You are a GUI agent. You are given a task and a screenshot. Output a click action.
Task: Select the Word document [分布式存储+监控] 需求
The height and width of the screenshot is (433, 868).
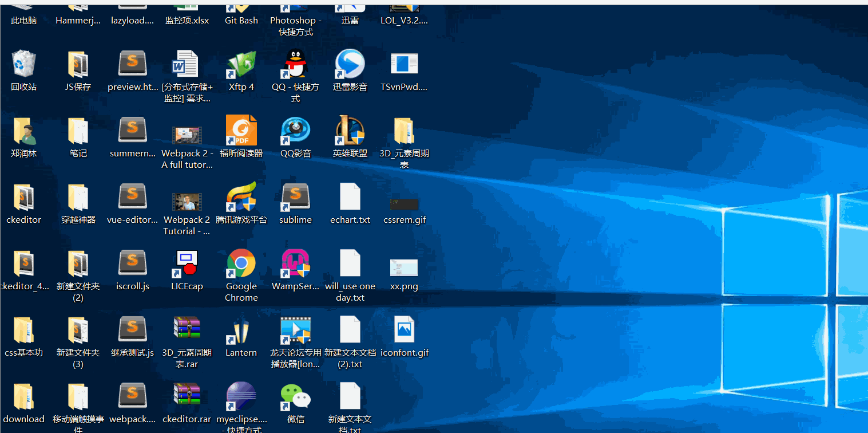186,64
